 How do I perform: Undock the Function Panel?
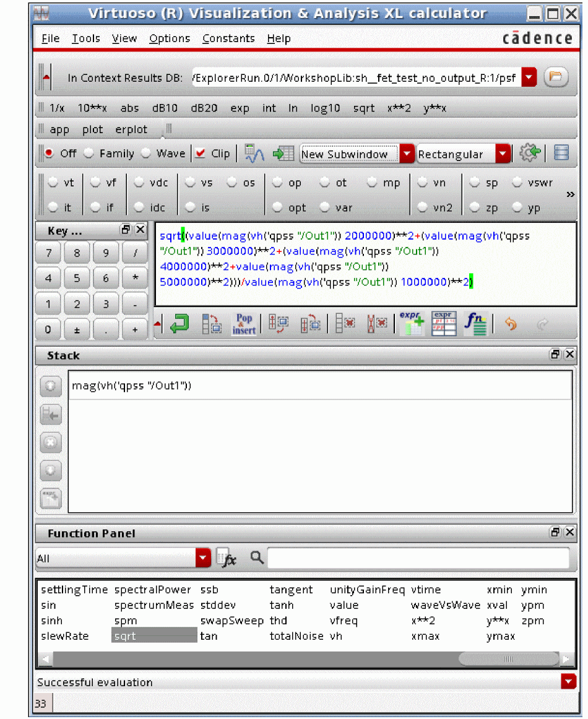(555, 533)
